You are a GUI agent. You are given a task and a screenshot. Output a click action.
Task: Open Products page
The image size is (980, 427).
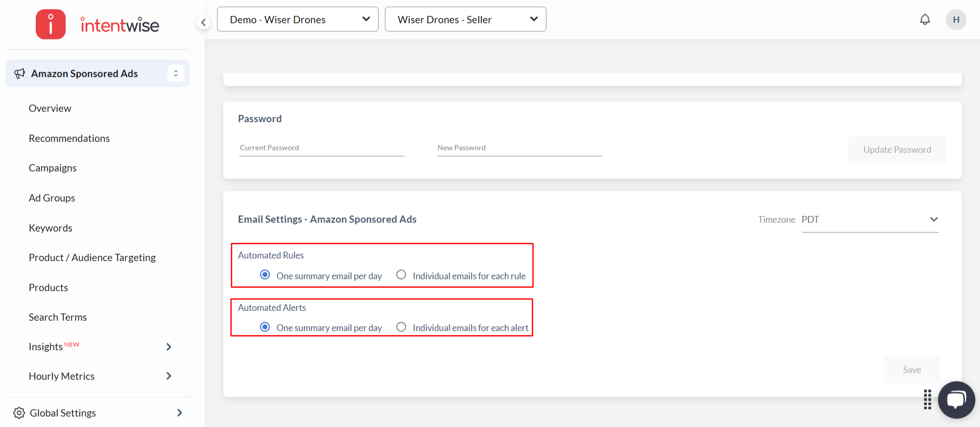[49, 288]
